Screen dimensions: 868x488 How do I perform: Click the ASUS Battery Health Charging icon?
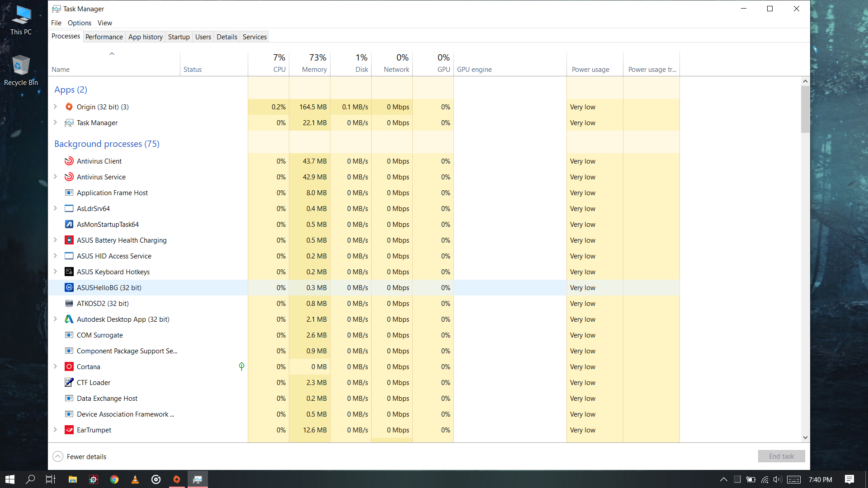click(x=69, y=240)
